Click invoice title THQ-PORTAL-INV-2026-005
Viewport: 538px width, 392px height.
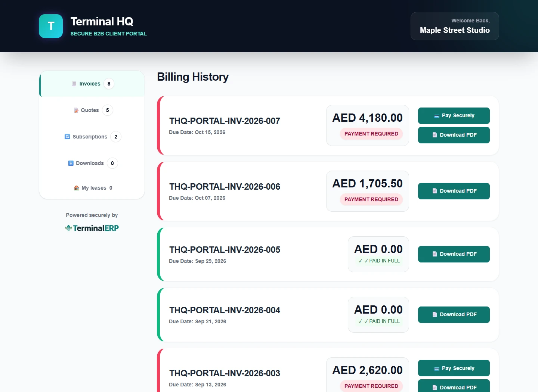(225, 250)
